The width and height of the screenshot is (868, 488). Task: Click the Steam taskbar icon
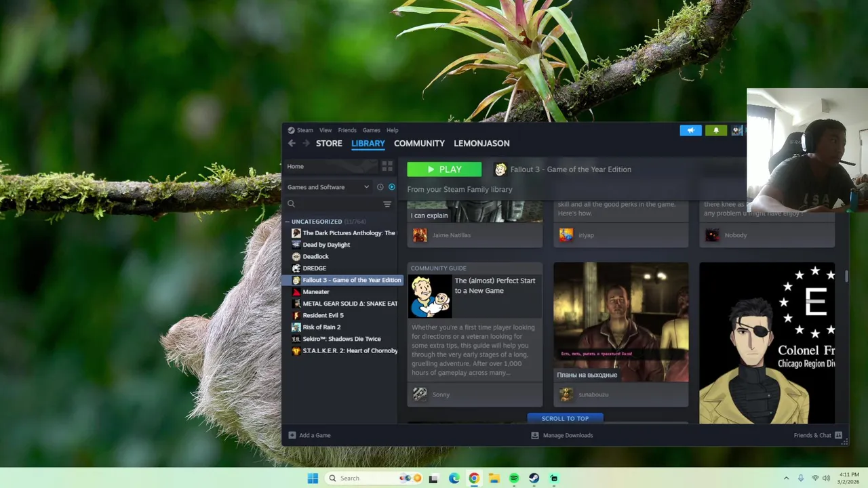coord(534,479)
